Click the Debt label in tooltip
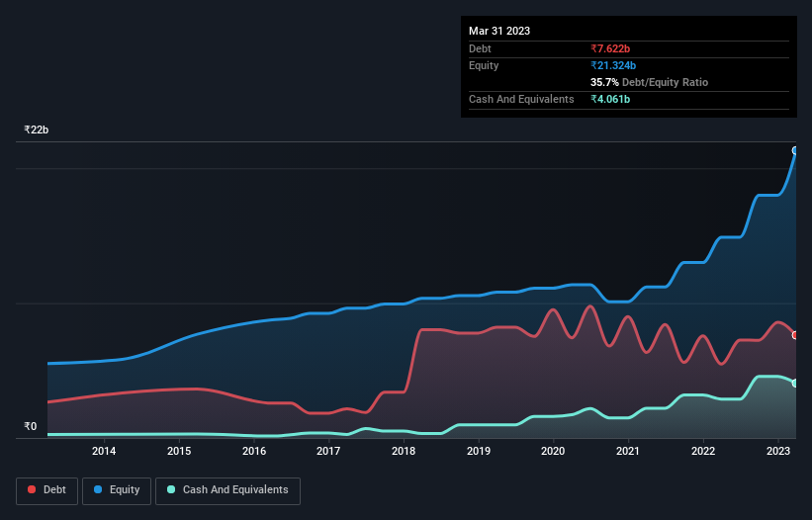This screenshot has height=520, width=812. pyautogui.click(x=480, y=48)
